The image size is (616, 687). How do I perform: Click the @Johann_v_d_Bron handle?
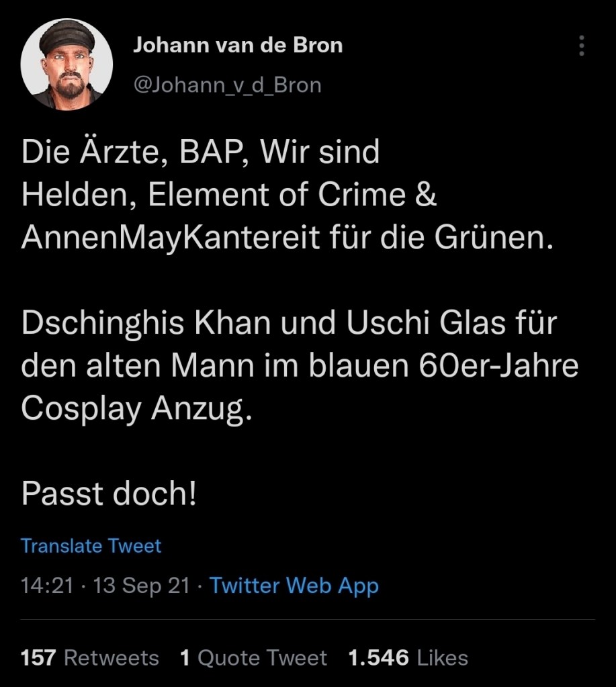click(x=228, y=85)
